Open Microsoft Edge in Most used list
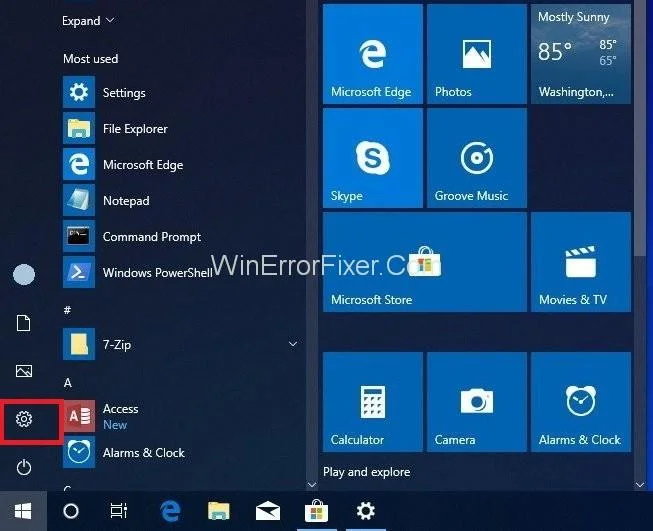This screenshot has height=531, width=653. coord(181,165)
